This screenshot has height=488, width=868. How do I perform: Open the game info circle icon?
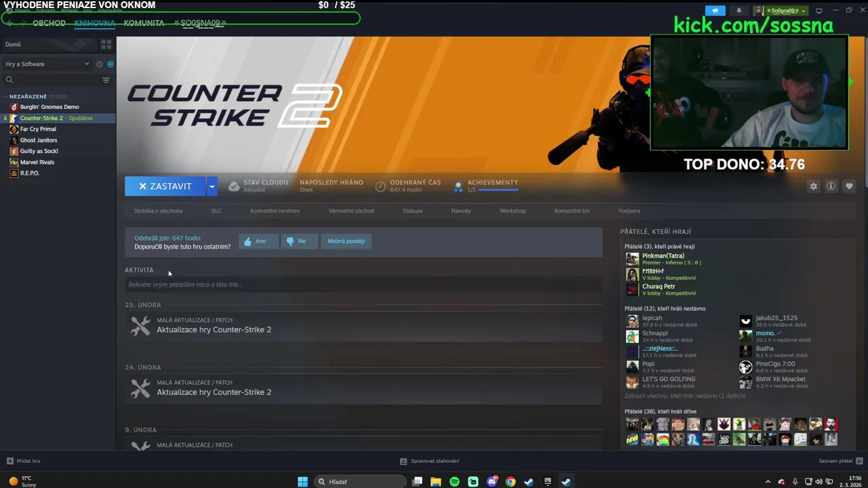[x=831, y=186]
